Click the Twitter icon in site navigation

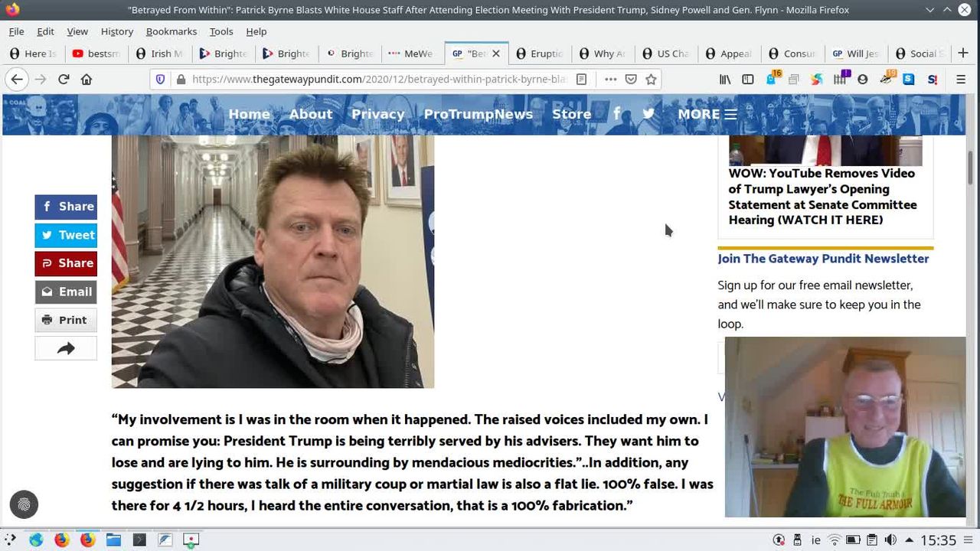648,114
